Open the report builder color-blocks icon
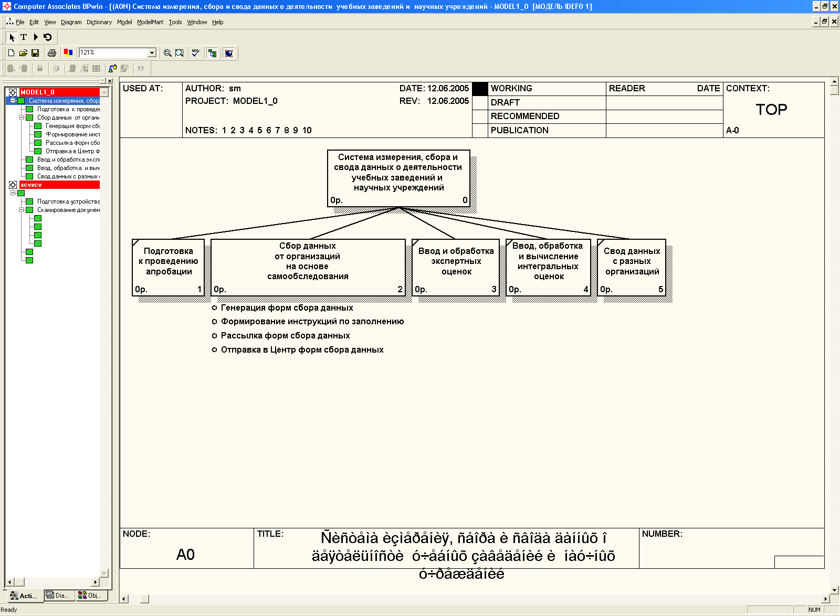The width and height of the screenshot is (840, 616). (x=68, y=52)
